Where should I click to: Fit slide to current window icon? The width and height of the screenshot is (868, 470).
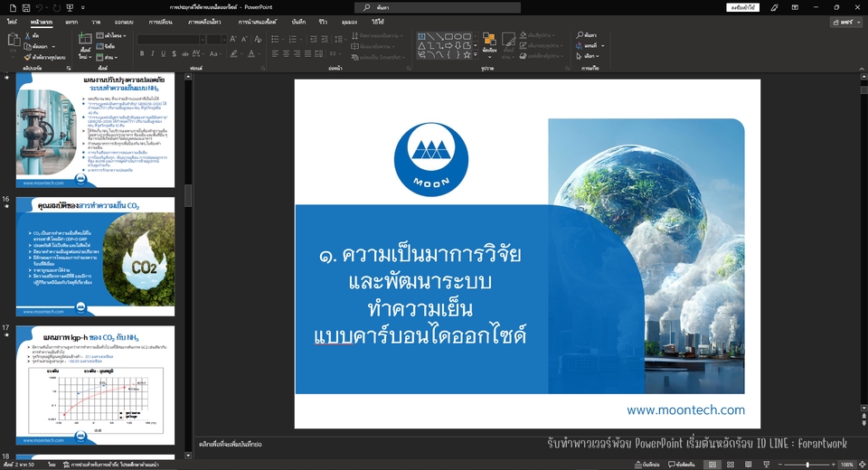[x=862, y=465]
